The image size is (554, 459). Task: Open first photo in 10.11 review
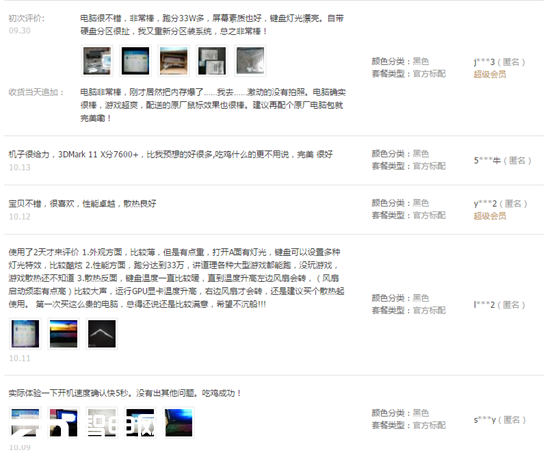click(25, 334)
